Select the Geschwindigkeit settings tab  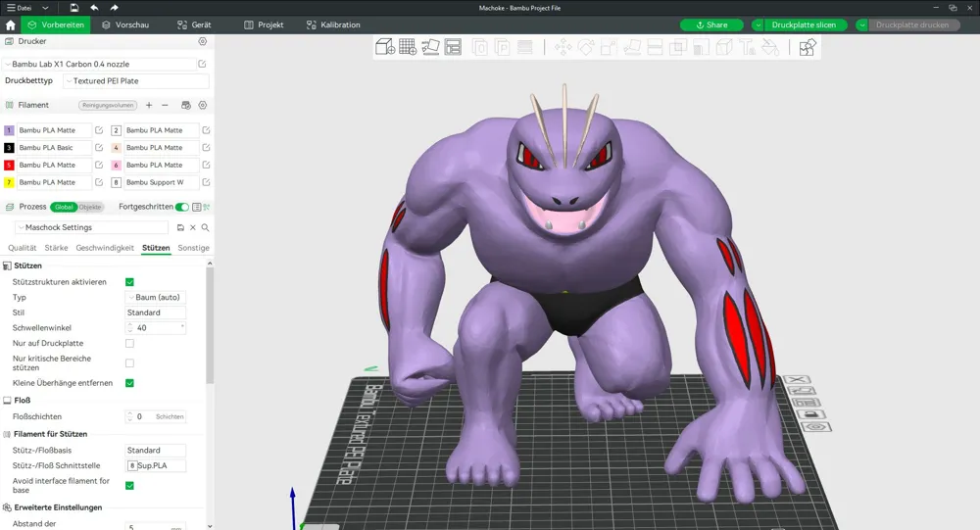coord(105,248)
